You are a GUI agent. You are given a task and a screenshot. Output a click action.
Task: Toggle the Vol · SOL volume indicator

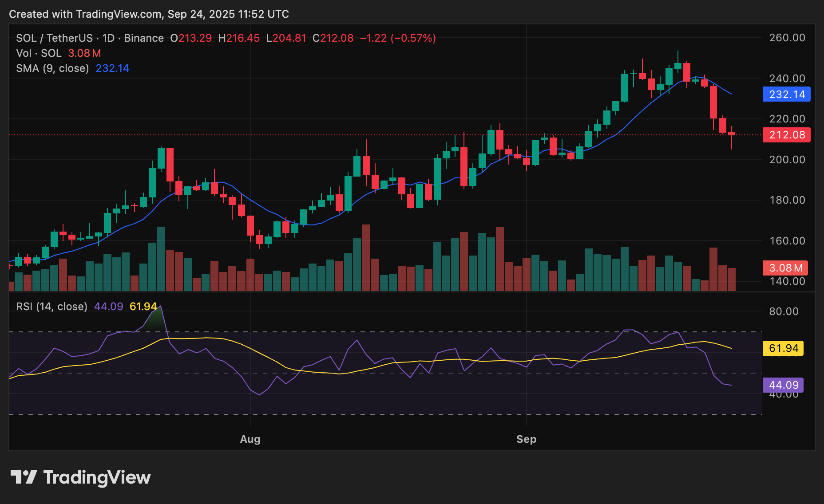coord(40,53)
